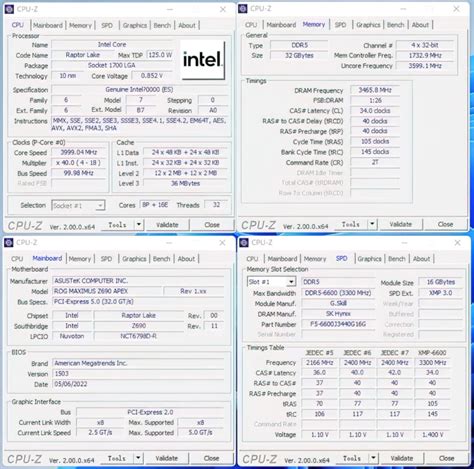Click the processor Name field 'Intel Core'
474x469 pixels.
[112, 45]
